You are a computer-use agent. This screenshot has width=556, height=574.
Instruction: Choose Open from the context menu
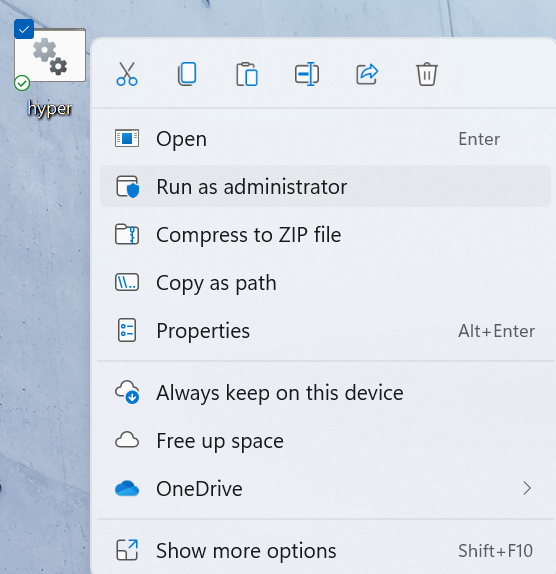tap(325, 139)
